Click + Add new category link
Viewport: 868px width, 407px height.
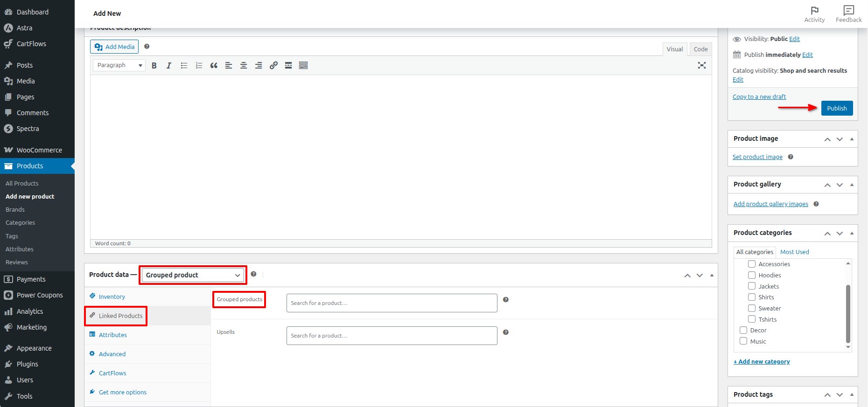[762, 361]
